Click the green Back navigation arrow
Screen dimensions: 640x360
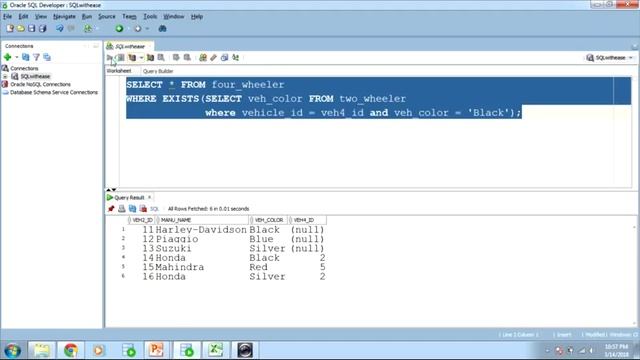pos(119,29)
